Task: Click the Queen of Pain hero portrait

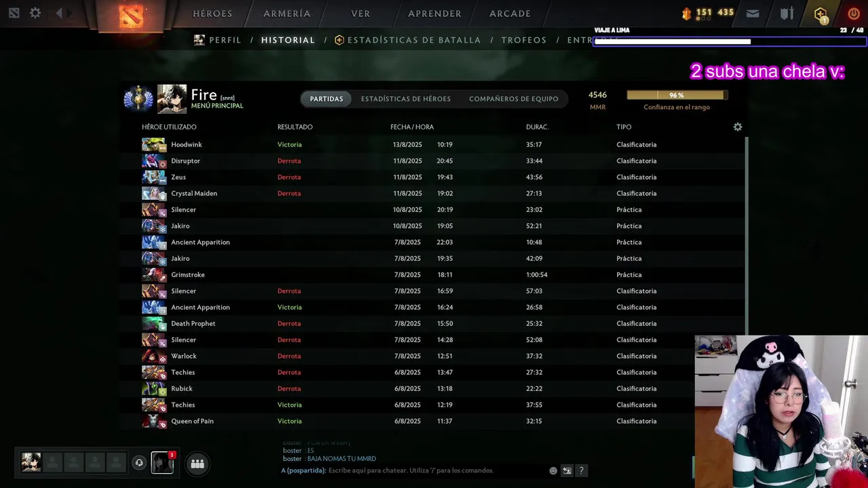Action: 154,421
